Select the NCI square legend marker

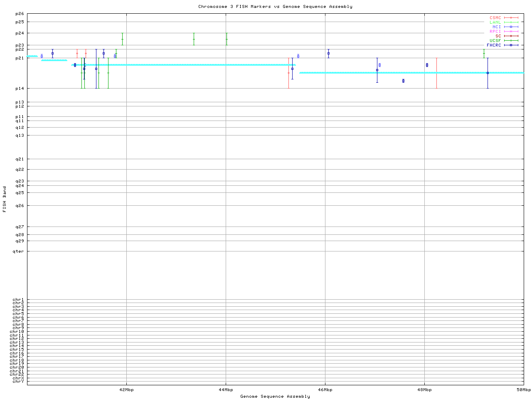coord(511,27)
